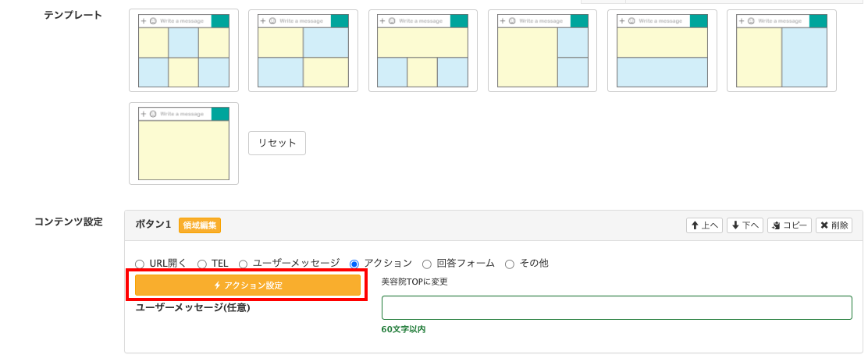Delete ボタン1 with 削除 button
This screenshot has width=868, height=358.
click(x=834, y=225)
